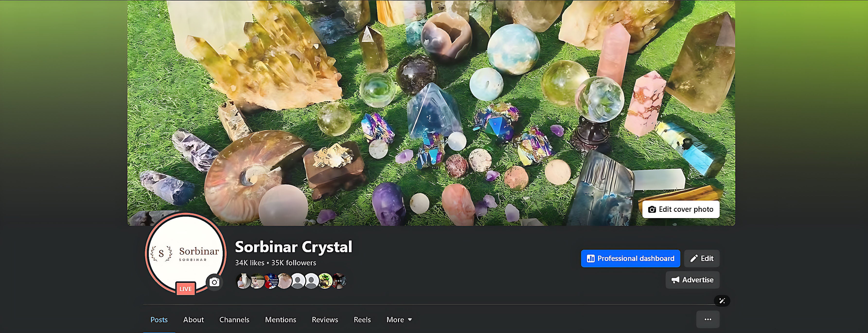Click the LIVE badge on the profile picture

[x=185, y=289]
